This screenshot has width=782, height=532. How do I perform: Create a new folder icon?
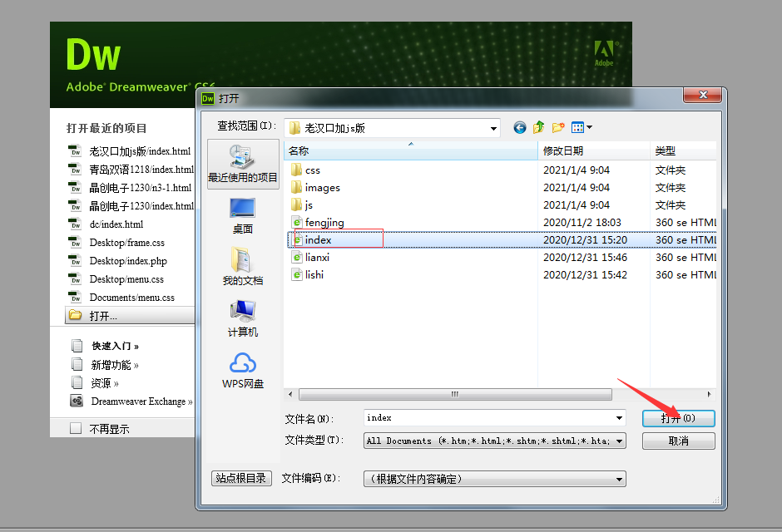coord(558,127)
